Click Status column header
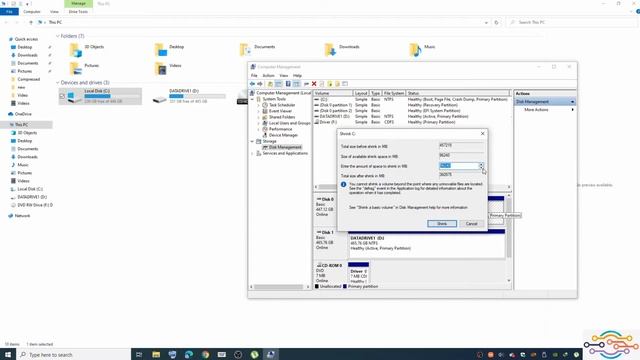 click(458, 93)
